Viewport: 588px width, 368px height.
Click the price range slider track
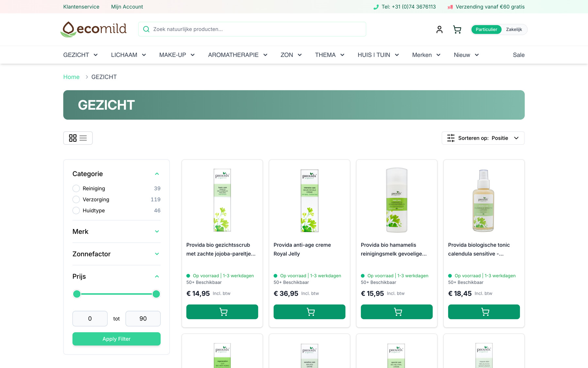coord(116,294)
